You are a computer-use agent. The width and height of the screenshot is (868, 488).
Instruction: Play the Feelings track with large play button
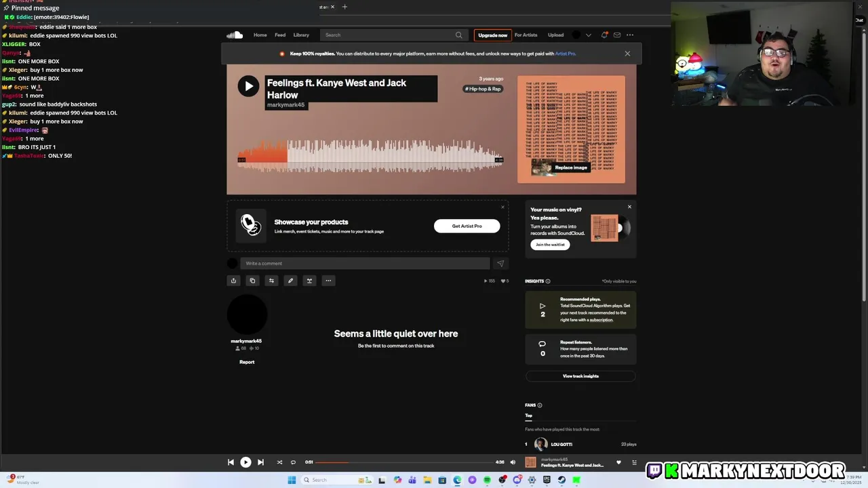click(x=248, y=86)
